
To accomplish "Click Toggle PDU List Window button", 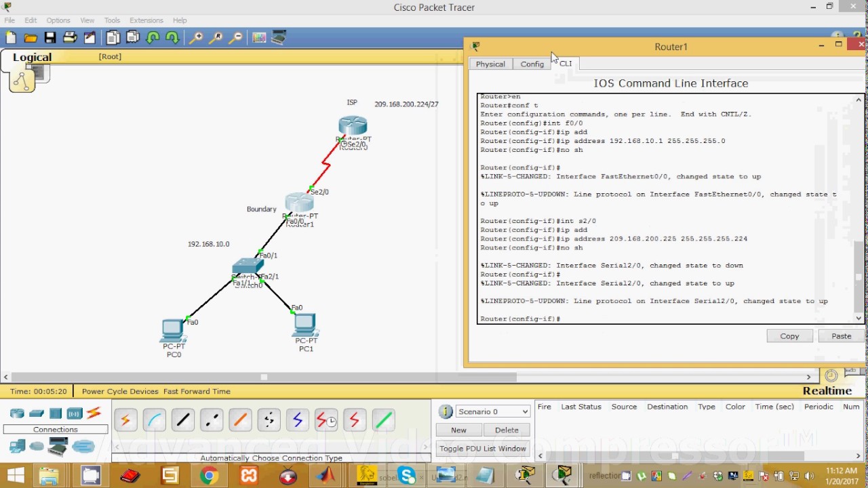I will (x=483, y=448).
